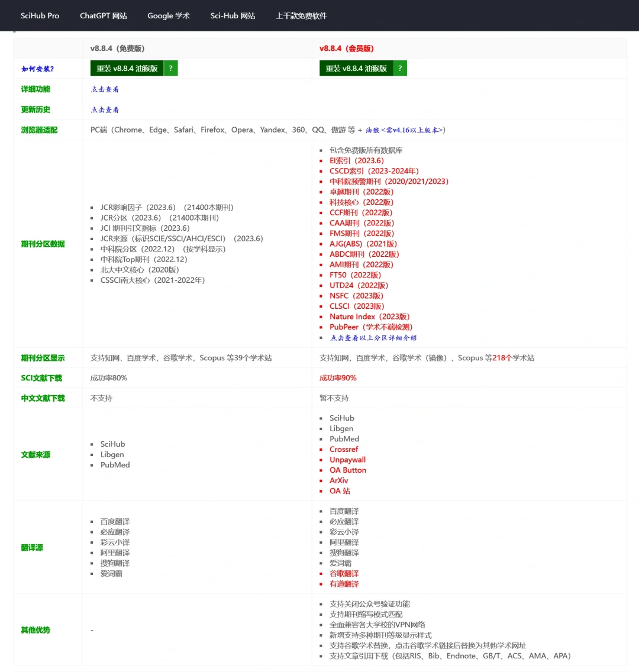Click free version 重装 v8.8.4 油猴版 button

coord(127,68)
